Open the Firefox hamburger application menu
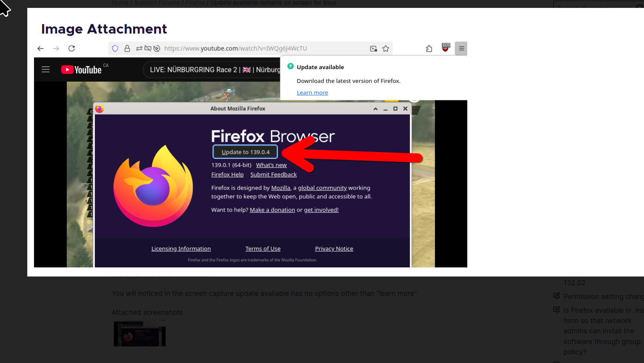The height and width of the screenshot is (363, 644). pos(461,49)
